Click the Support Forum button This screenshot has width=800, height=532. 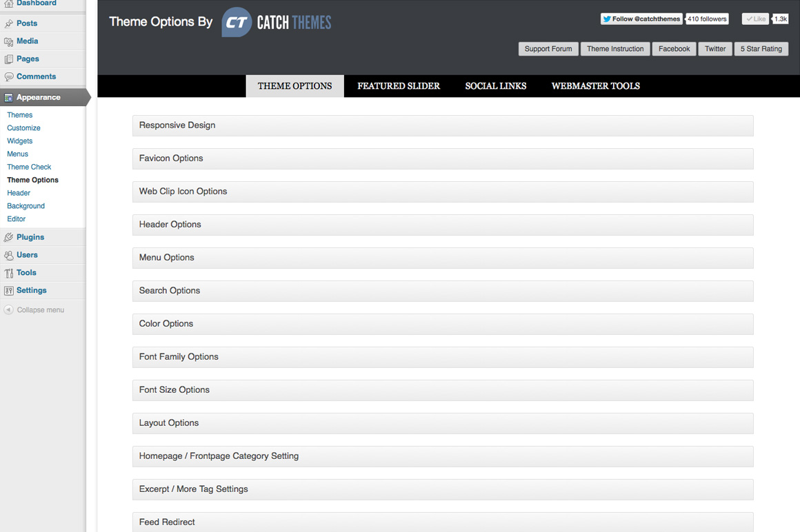[548, 49]
